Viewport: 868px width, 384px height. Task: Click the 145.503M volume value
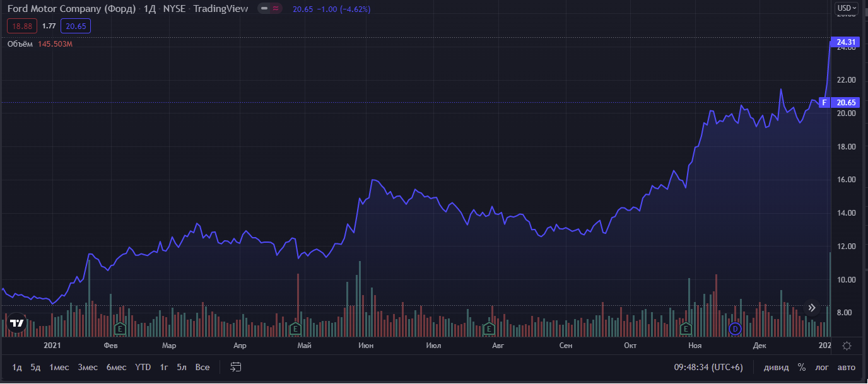[56, 44]
